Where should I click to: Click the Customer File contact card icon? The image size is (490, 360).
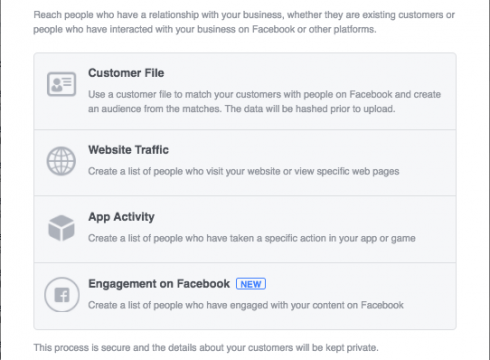61,84
